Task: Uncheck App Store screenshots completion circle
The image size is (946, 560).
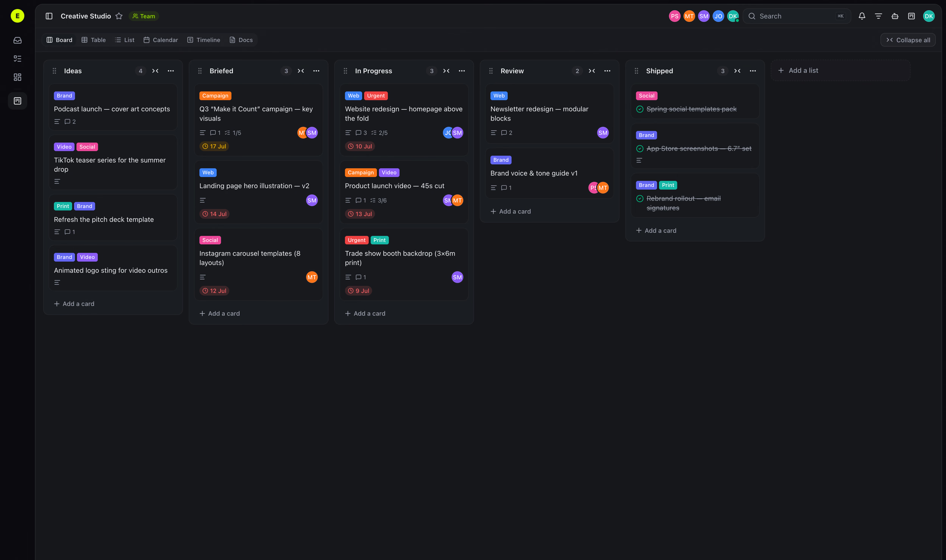Action: (x=639, y=149)
